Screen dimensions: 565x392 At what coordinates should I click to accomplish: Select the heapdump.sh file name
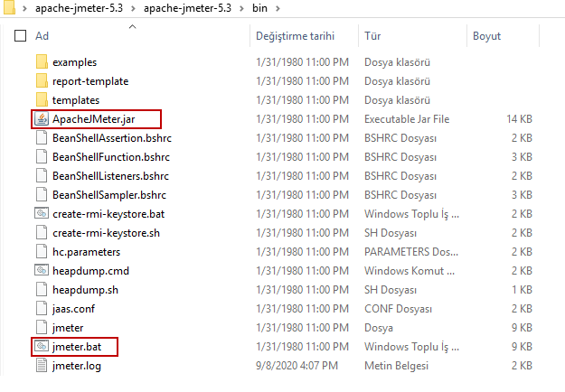tap(85, 290)
